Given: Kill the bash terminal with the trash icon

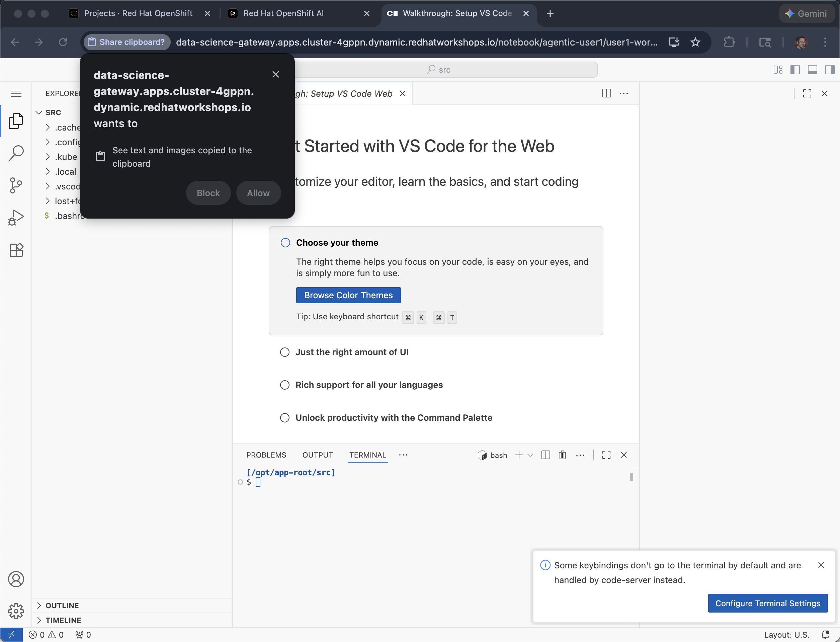Looking at the screenshot, I should point(562,455).
